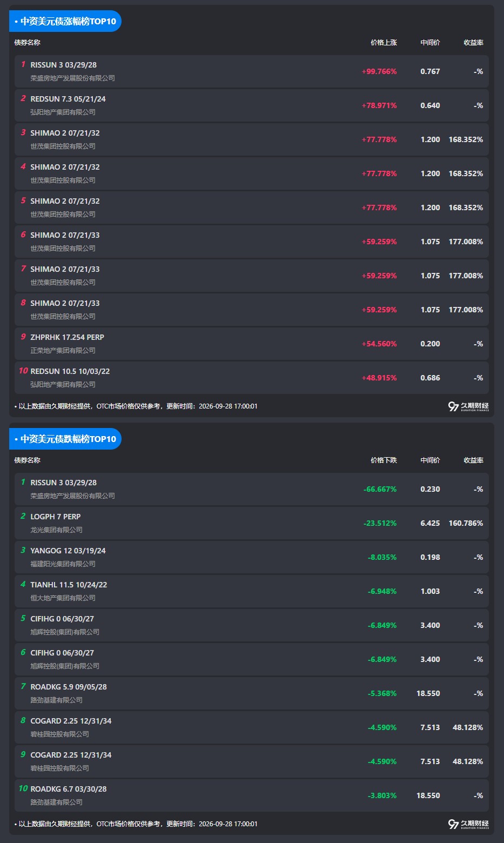
Task: Click 债券名称 header in the gainers table
Action: (x=28, y=43)
